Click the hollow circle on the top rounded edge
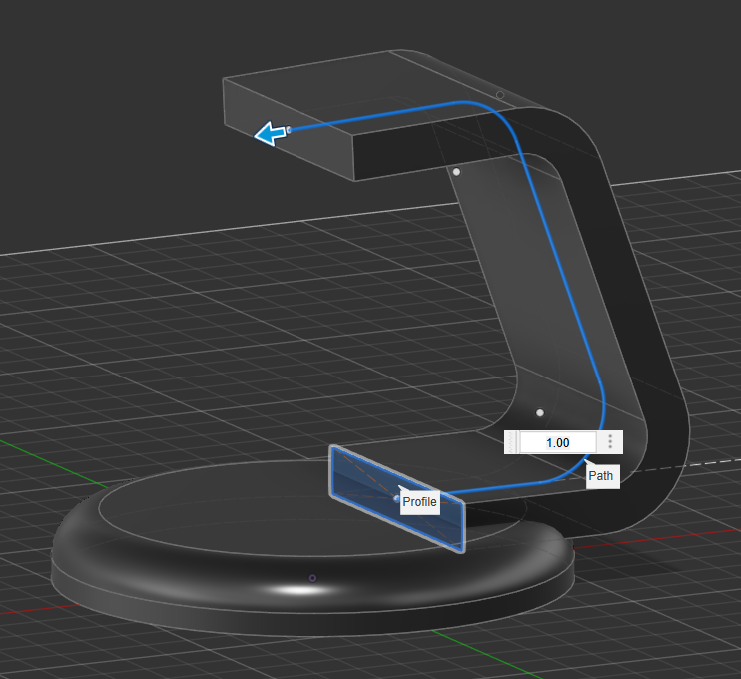Image resolution: width=741 pixels, height=679 pixels. coord(500,93)
